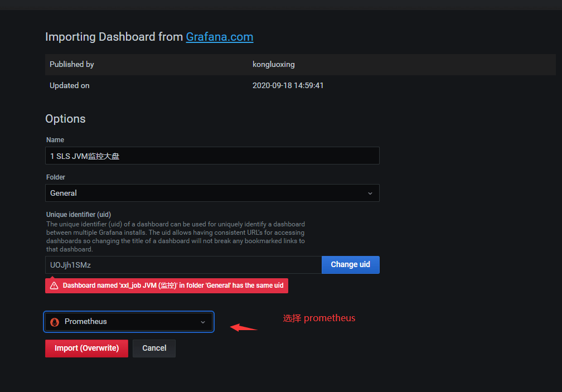Click the UOJjh1SMz uid input field
This screenshot has width=562, height=392.
(x=183, y=265)
